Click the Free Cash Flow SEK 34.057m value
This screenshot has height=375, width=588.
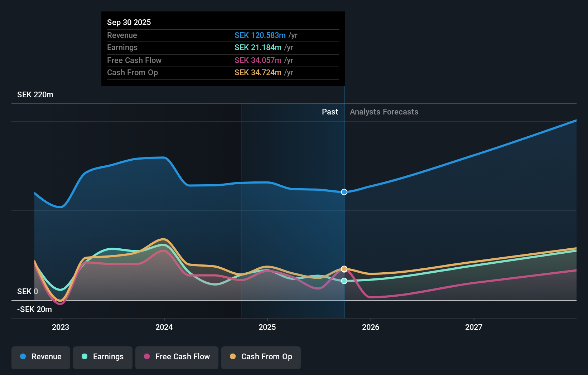(258, 60)
